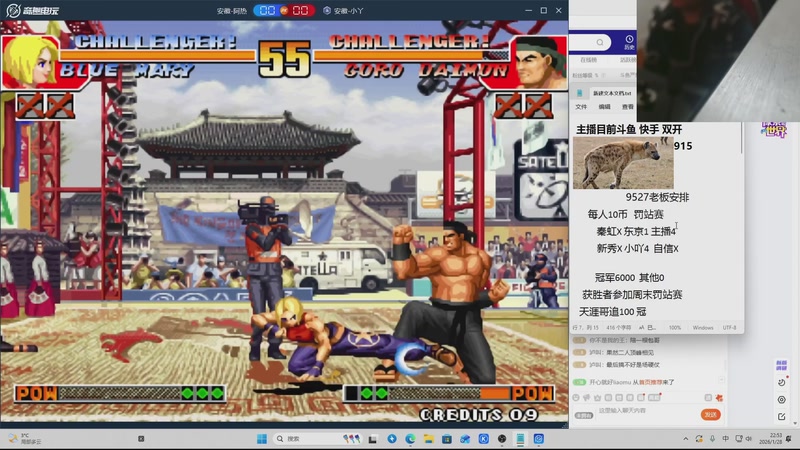Click the text line 冠军6000 其他0
This screenshot has height=450, width=800.
click(629, 278)
